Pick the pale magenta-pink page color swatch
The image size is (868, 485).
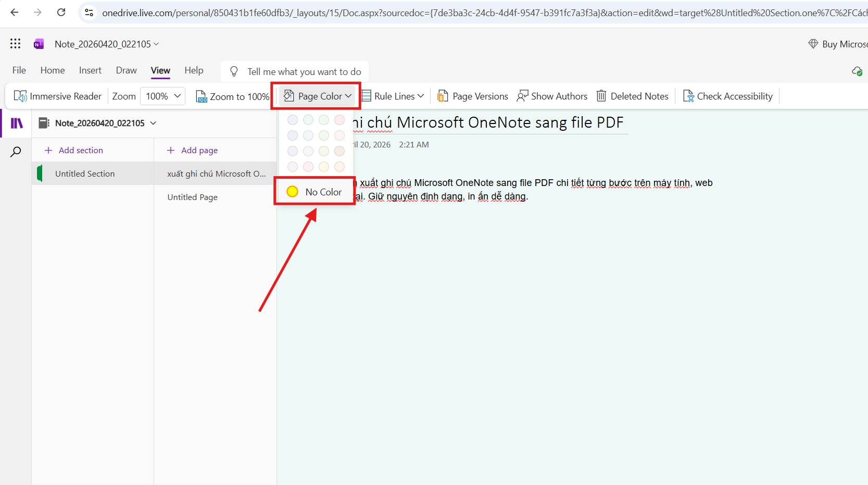308,166
